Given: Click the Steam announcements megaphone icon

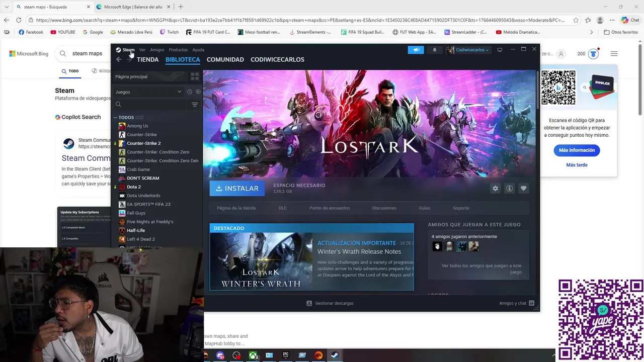Looking at the screenshot, I should 416,50.
